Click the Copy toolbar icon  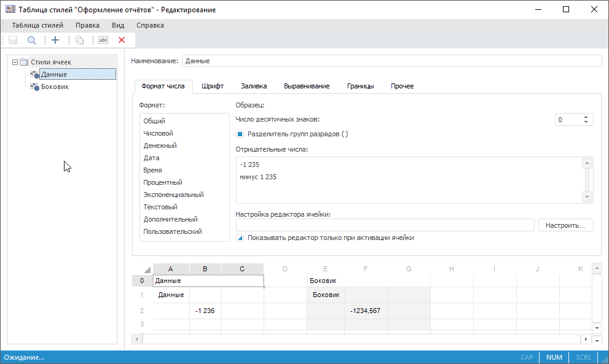79,40
